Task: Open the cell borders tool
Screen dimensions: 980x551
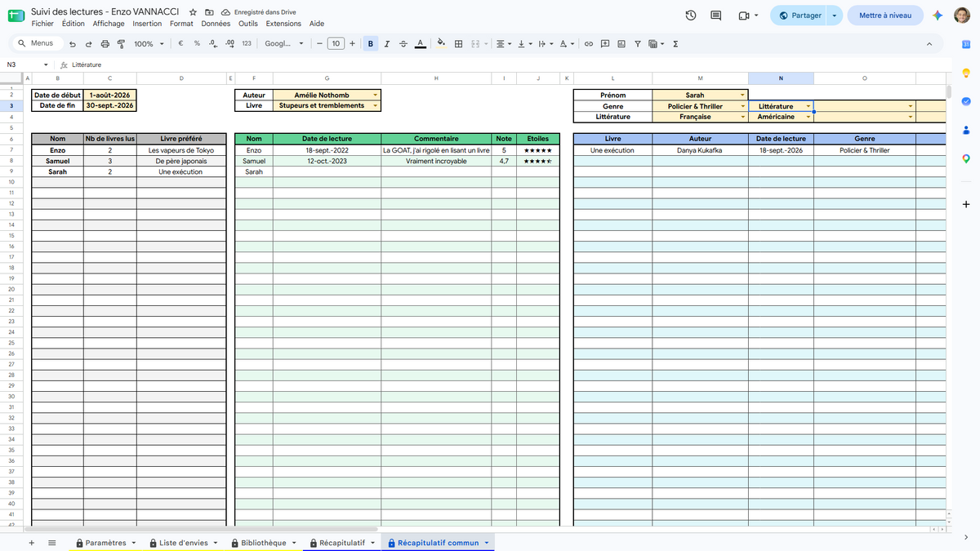Action: tap(459, 44)
